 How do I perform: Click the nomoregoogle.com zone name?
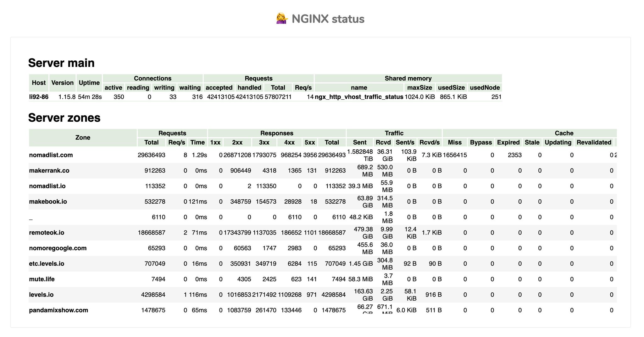[x=58, y=248]
